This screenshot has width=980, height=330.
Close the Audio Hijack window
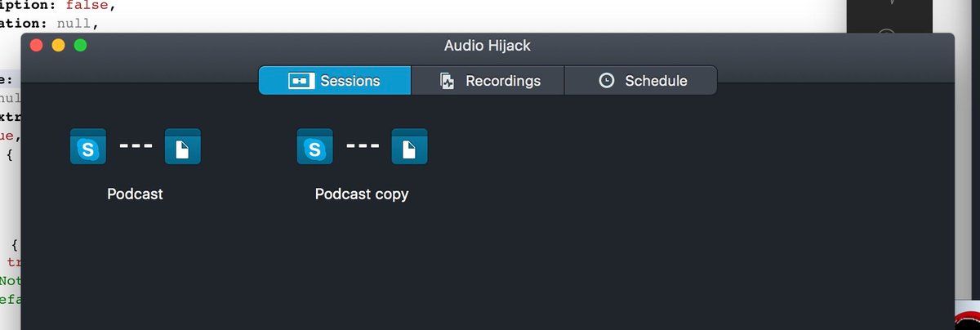(x=36, y=46)
